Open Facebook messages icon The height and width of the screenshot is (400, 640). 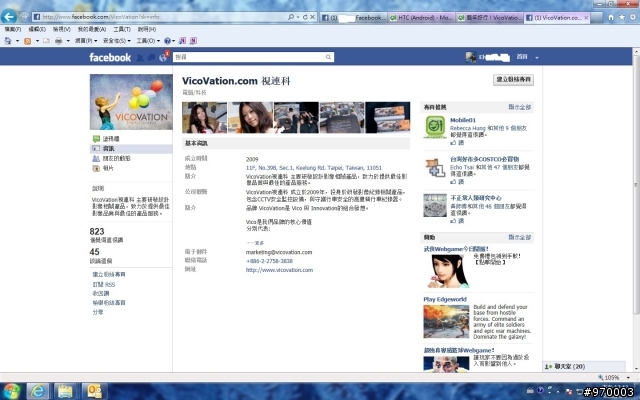tap(151, 58)
